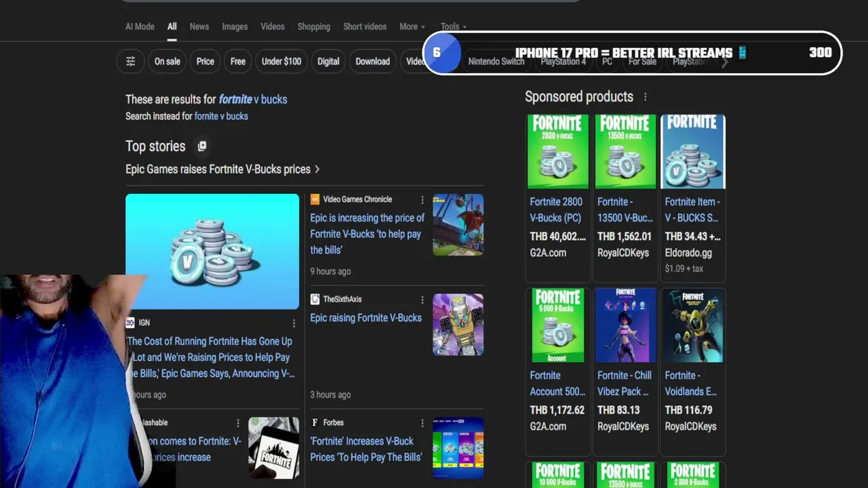Switch to AI Mode tab
Image resolution: width=868 pixels, height=488 pixels.
pyautogui.click(x=140, y=26)
